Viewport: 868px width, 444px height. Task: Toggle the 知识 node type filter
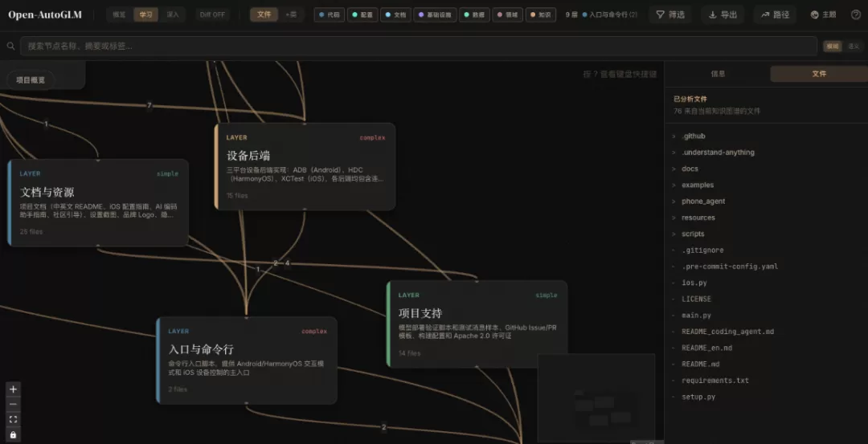(x=540, y=15)
